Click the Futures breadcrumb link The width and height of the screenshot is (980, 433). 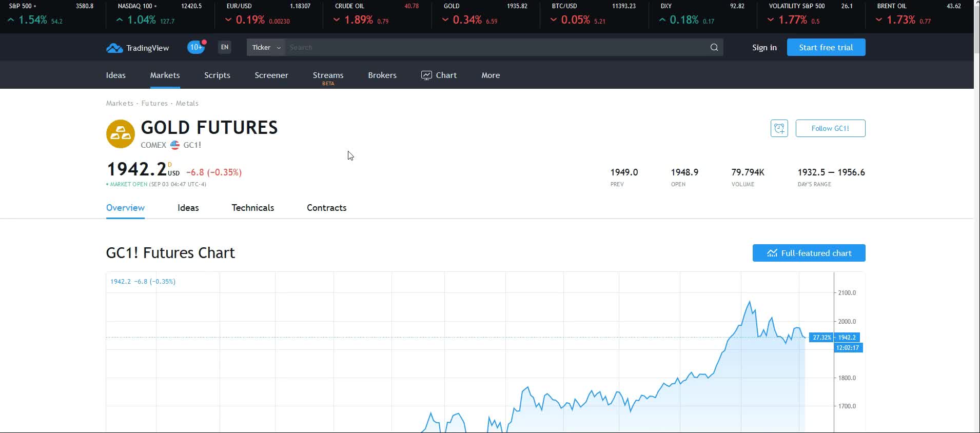(154, 103)
